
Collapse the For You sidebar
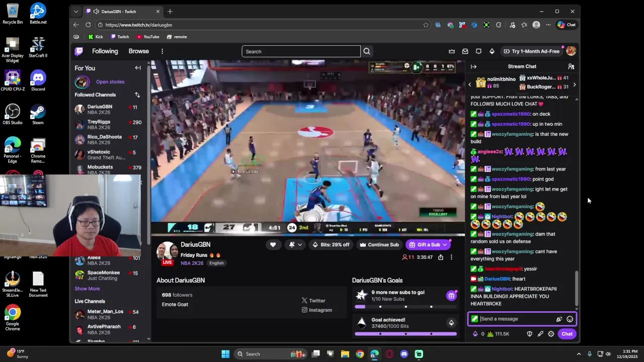point(138,68)
